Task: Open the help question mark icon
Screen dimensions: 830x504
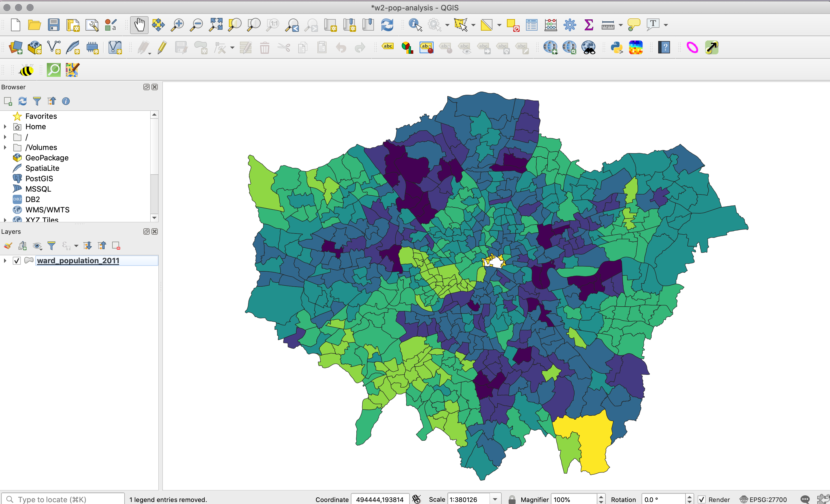Action: (x=664, y=47)
